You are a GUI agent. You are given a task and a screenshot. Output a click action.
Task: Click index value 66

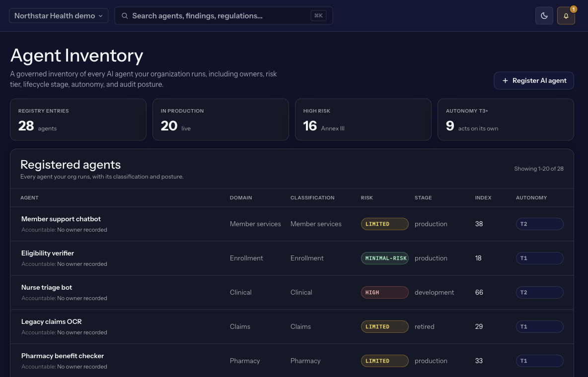pyautogui.click(x=479, y=292)
